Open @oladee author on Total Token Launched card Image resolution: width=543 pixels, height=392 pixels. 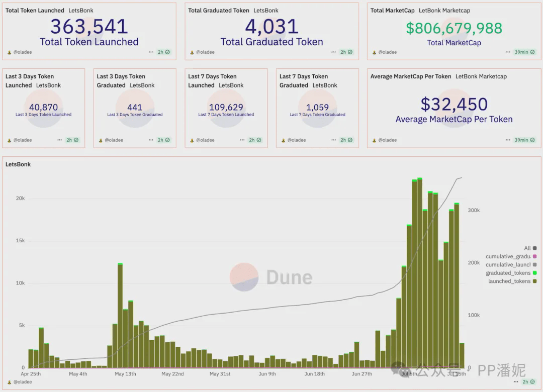[x=23, y=52]
